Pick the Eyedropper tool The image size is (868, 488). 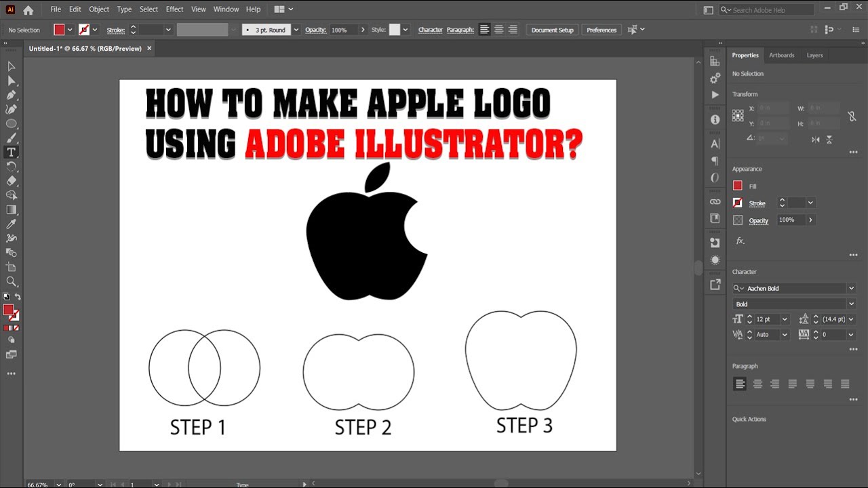click(11, 224)
